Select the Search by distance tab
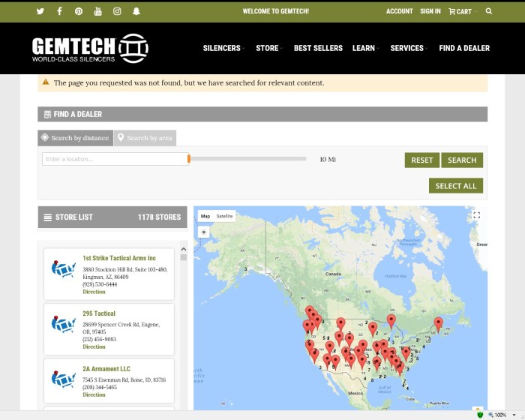525x420 pixels. pyautogui.click(x=75, y=138)
